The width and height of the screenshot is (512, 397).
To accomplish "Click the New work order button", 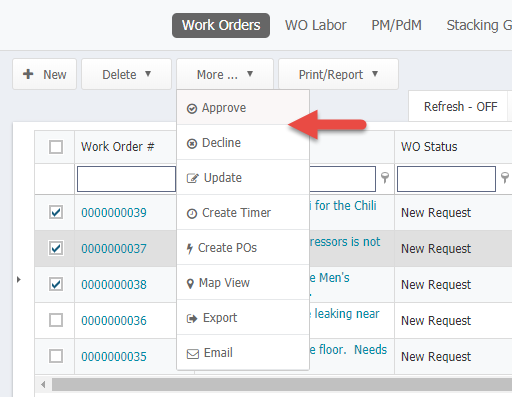I will click(x=45, y=74).
